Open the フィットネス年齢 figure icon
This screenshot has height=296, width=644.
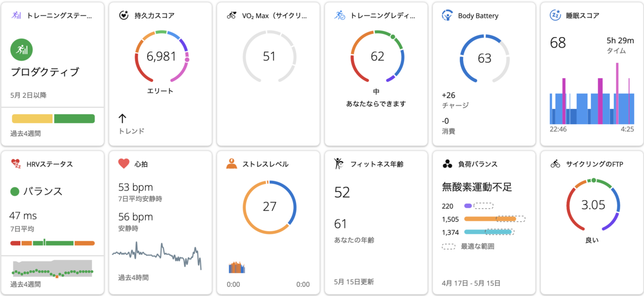click(x=339, y=163)
